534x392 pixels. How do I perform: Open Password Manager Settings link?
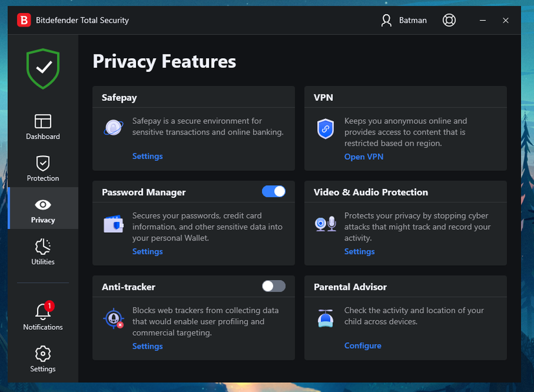click(x=148, y=252)
